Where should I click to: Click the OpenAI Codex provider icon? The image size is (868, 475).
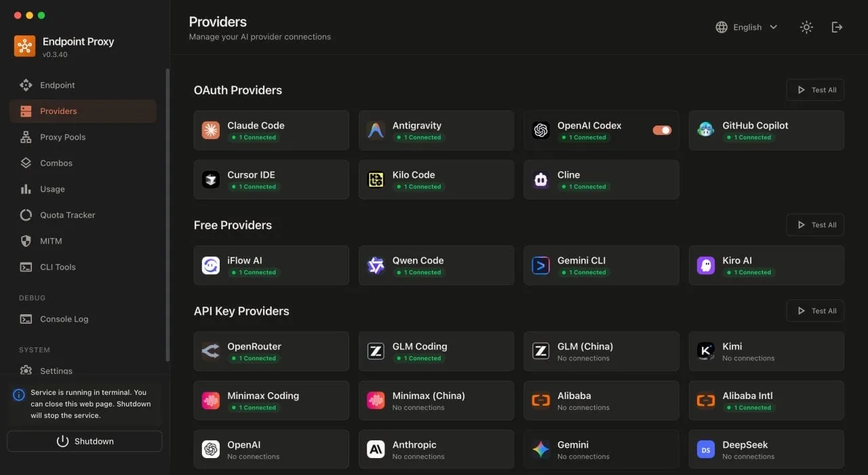coord(540,130)
